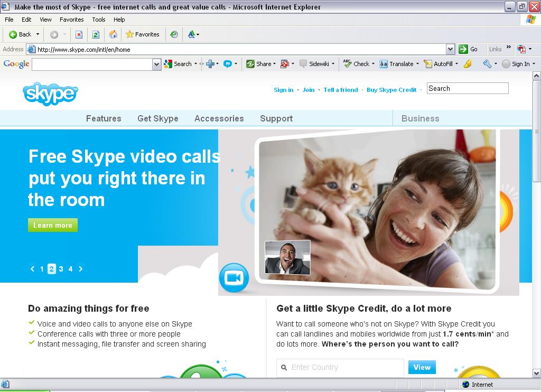Click the blue chat bubble icon
The width and height of the screenshot is (541, 392).
click(x=228, y=64)
